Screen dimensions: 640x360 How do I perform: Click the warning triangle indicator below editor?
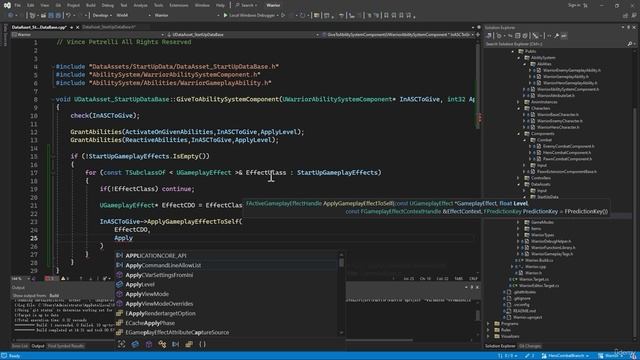point(64,279)
